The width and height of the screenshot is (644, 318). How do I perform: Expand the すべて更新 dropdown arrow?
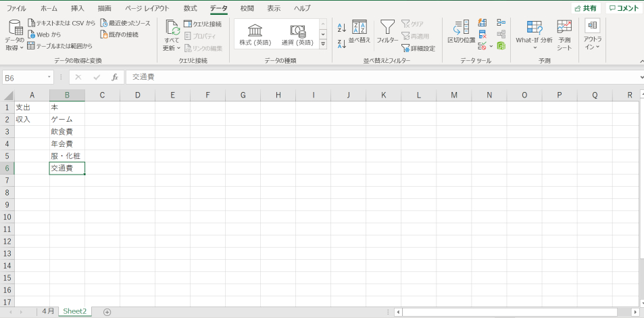click(178, 48)
